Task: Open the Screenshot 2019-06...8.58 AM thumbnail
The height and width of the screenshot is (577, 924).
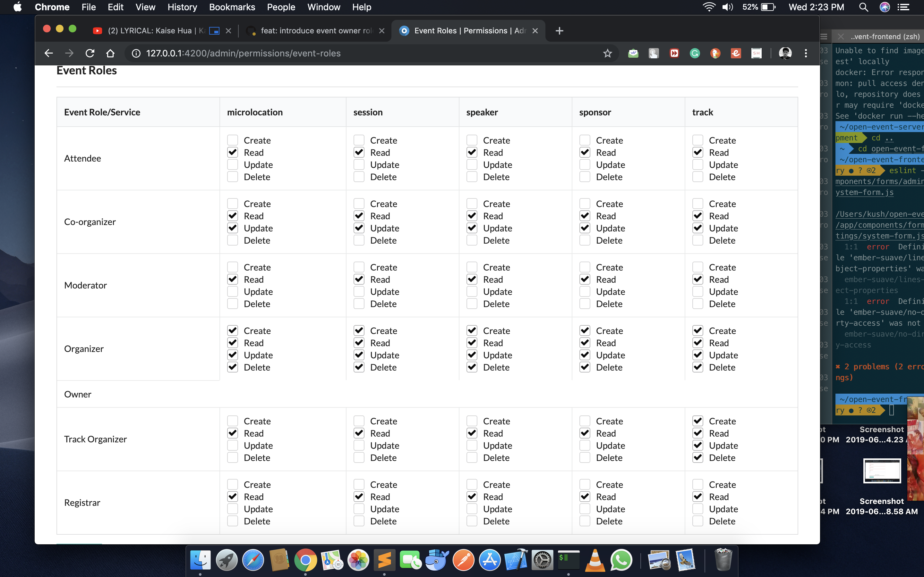Action: click(x=881, y=471)
